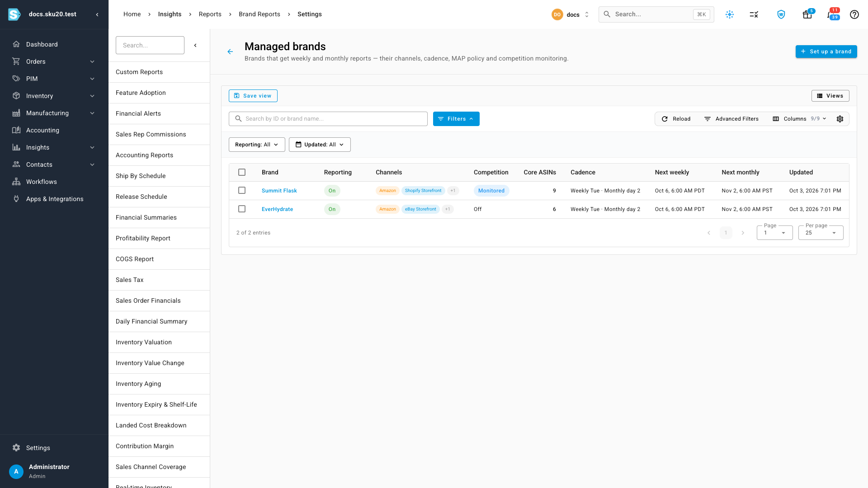The image size is (868, 488).
Task: Click the Filters button
Action: (456, 119)
